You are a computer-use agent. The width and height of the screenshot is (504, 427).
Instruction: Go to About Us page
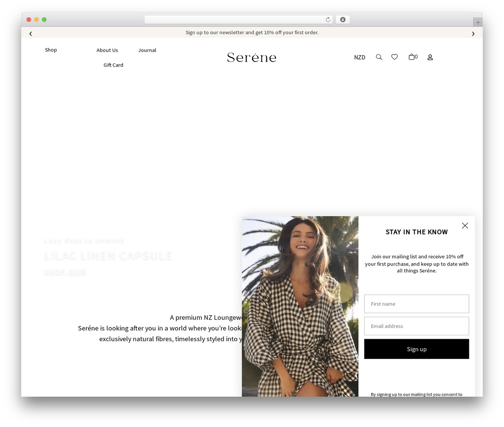tap(107, 50)
